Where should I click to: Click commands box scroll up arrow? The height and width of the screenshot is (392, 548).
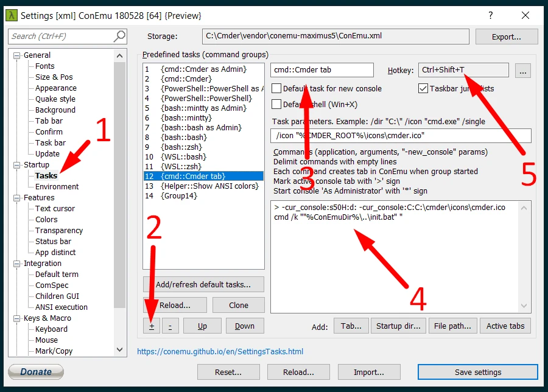524,208
